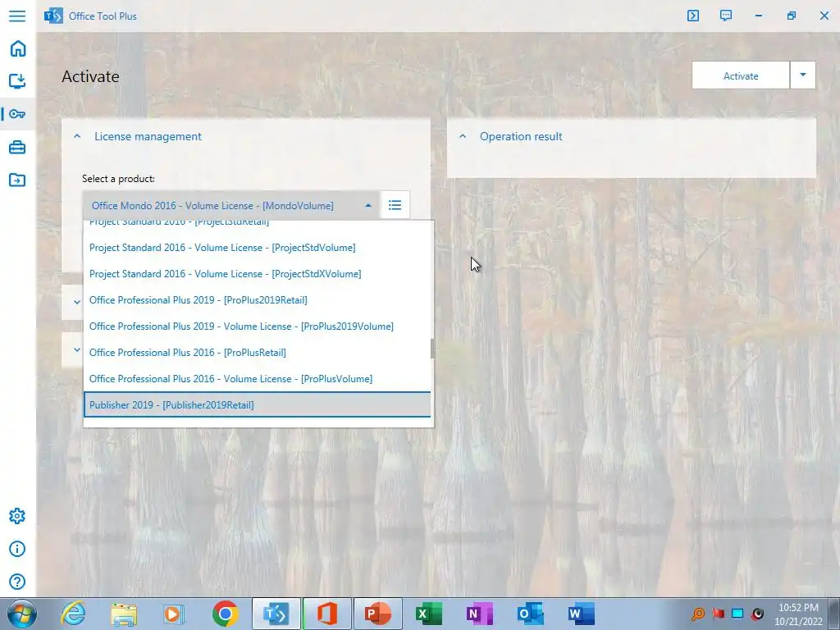Select Office Professional Plus 2019 ProPlus2019Retail

pos(258,300)
